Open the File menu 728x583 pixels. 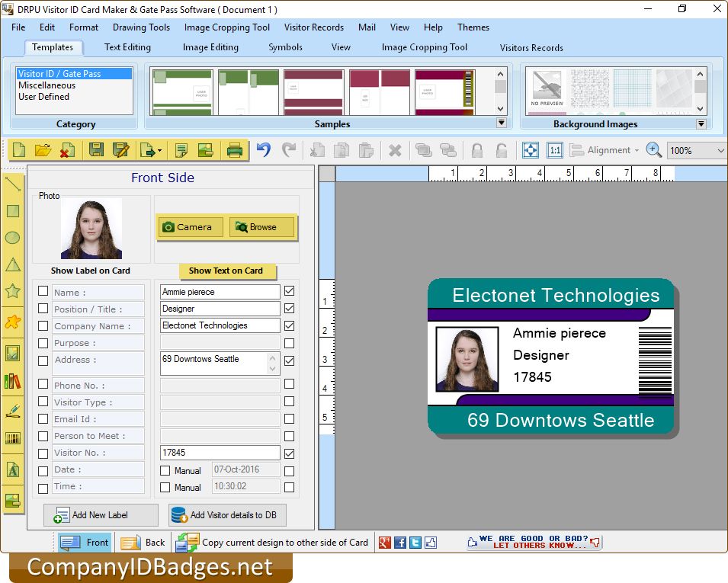18,27
